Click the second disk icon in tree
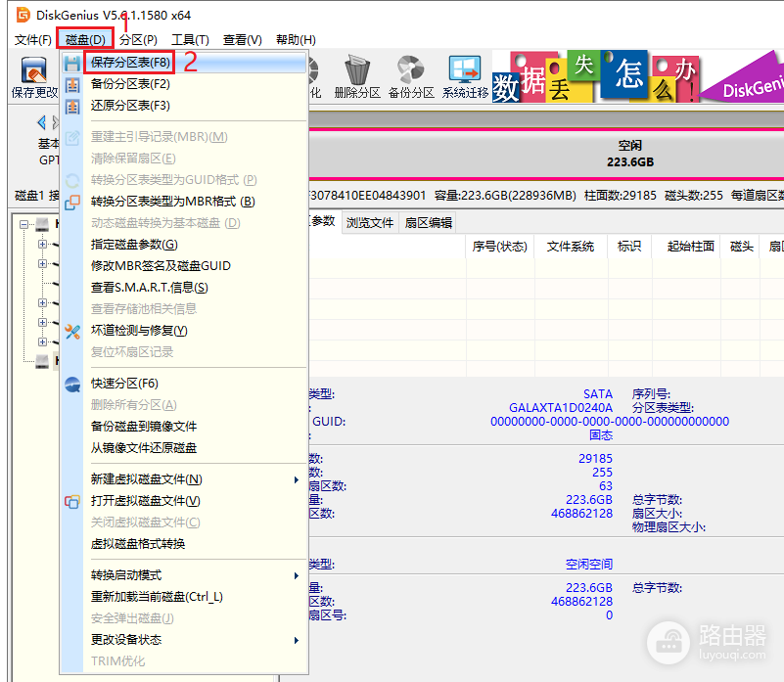Image resolution: width=784 pixels, height=682 pixels. coord(42,361)
